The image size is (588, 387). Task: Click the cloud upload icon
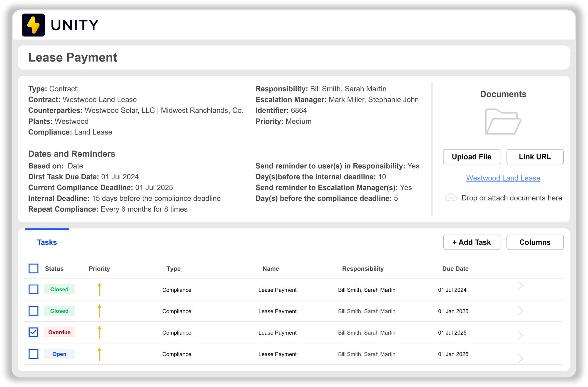[451, 198]
